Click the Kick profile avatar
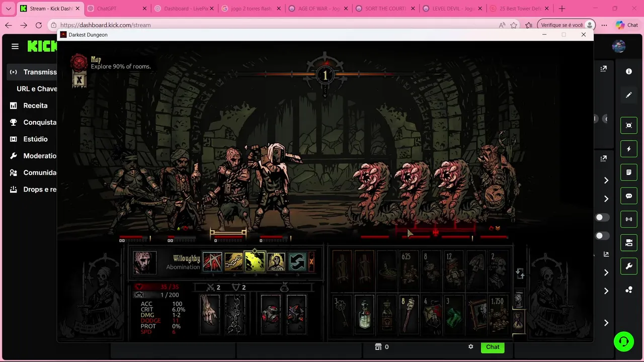644x362 pixels. 619,46
